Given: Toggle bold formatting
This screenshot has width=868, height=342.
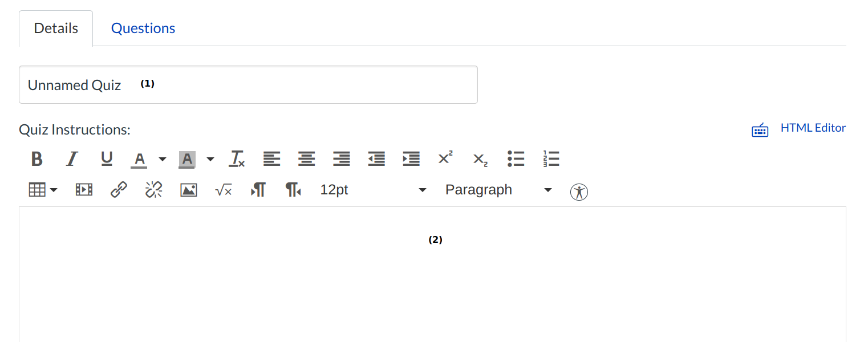Looking at the screenshot, I should tap(37, 158).
